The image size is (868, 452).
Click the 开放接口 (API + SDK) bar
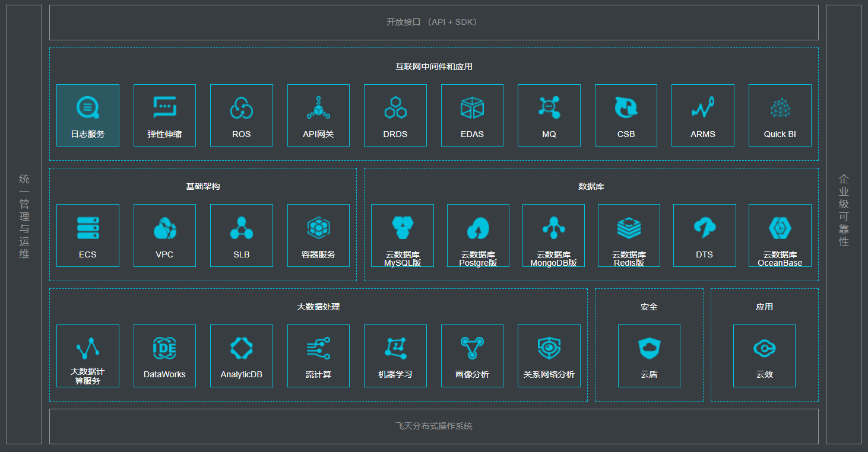[x=434, y=23]
